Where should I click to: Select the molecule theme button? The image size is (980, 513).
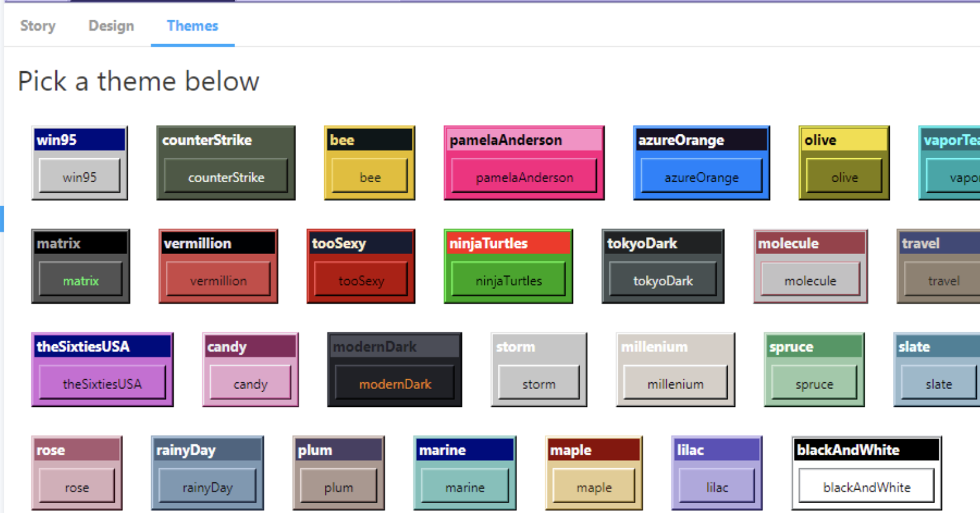(811, 280)
